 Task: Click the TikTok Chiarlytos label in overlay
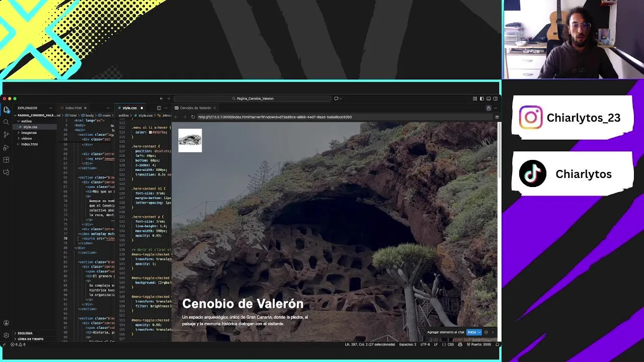[x=584, y=174]
